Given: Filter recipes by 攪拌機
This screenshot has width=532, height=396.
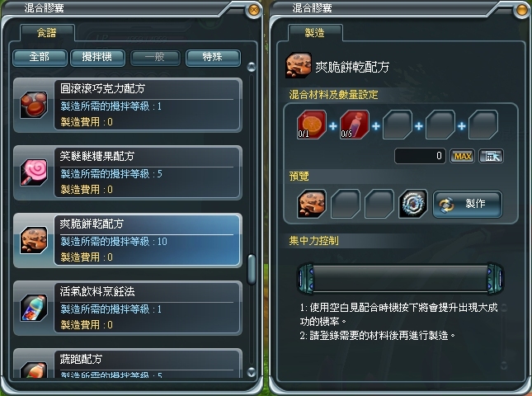Looking at the screenshot, I should coord(97,58).
